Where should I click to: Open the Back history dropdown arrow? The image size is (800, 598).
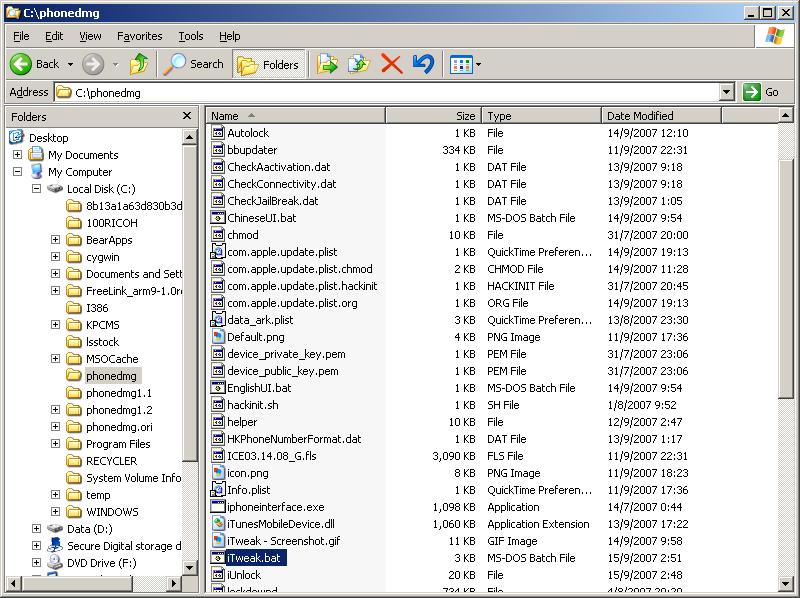(70, 64)
